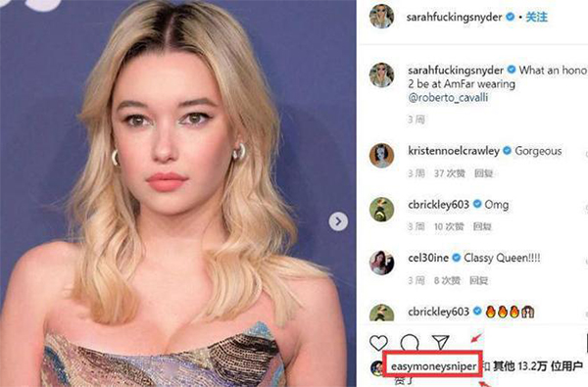The width and height of the screenshot is (588, 387).
Task: Reply to cbrickley603's Omg comment
Action: [x=482, y=226]
